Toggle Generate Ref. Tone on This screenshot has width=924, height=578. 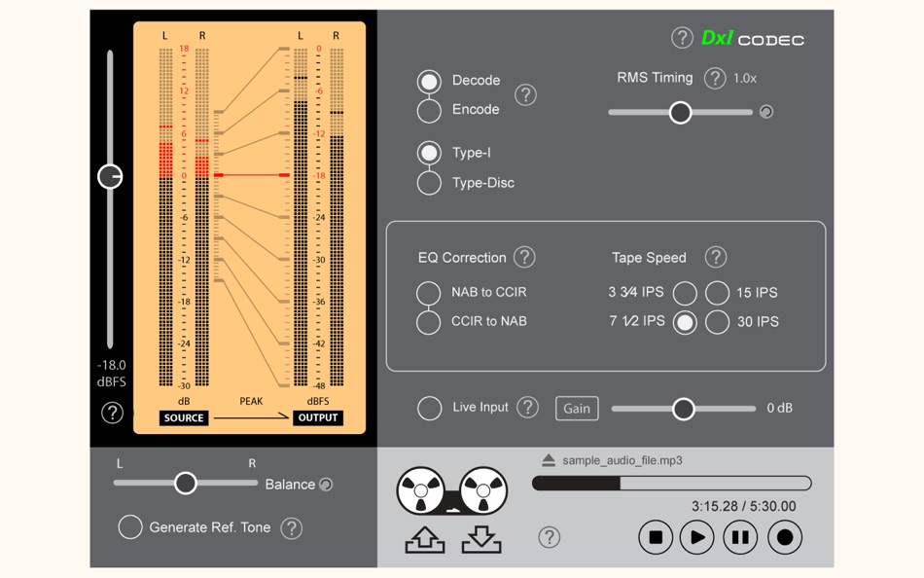(x=130, y=527)
